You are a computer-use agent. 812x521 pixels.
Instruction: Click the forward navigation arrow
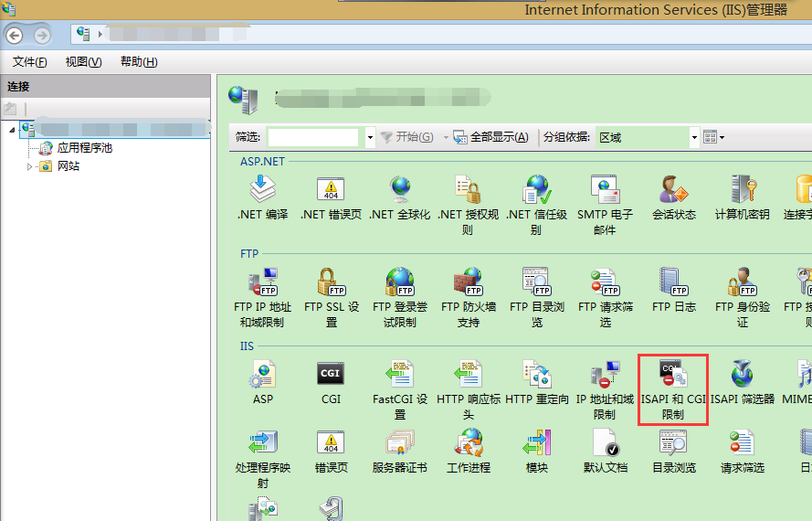tap(42, 36)
